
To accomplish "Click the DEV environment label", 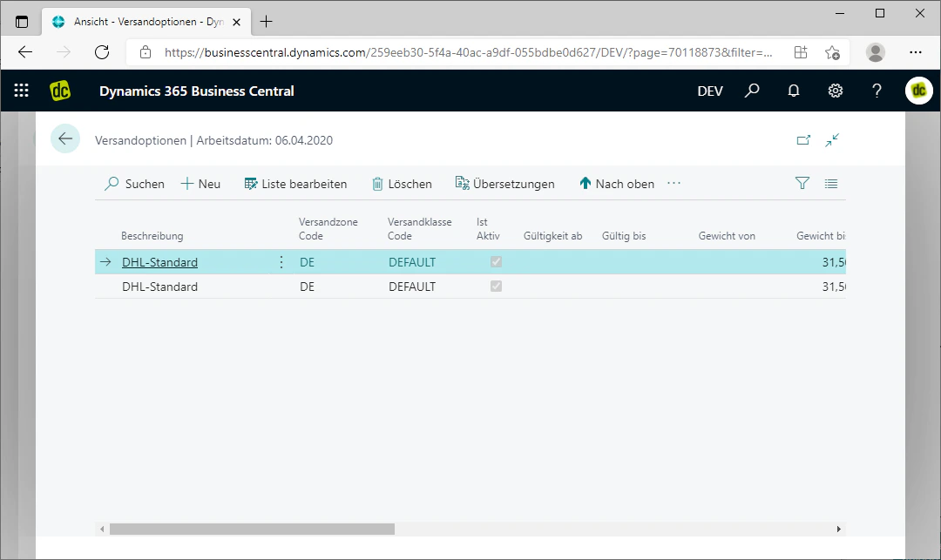I will (710, 91).
